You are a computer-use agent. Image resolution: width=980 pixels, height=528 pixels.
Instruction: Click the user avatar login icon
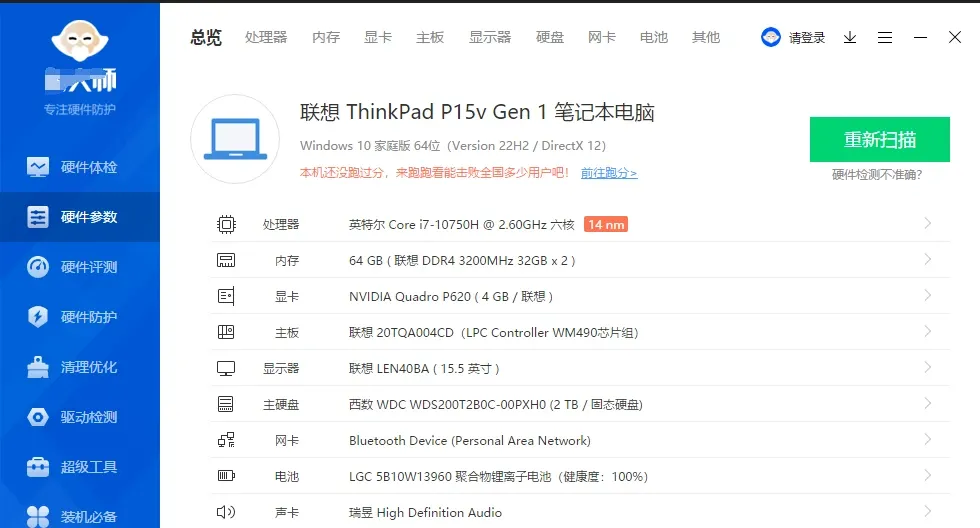tap(771, 37)
